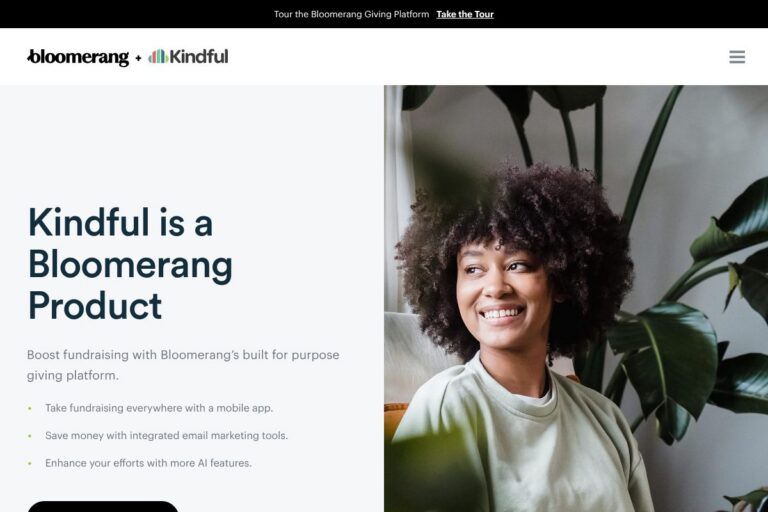Click green bullet dot beside mobile app line
Viewport: 768px width, 512px height.
tap(30, 408)
